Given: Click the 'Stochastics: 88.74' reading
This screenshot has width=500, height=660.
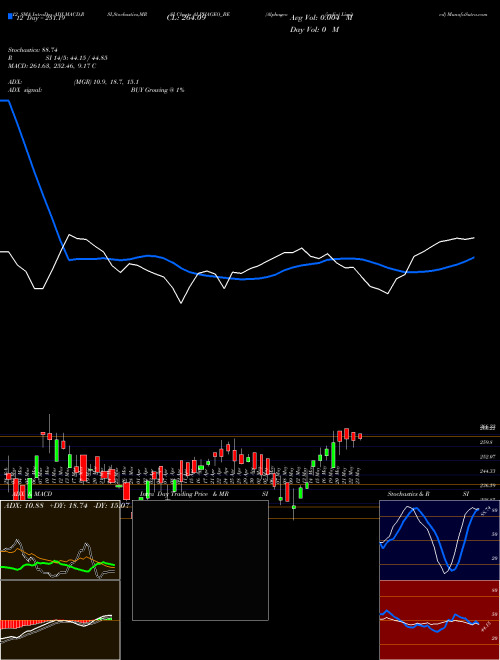Looking at the screenshot, I should point(32,50).
